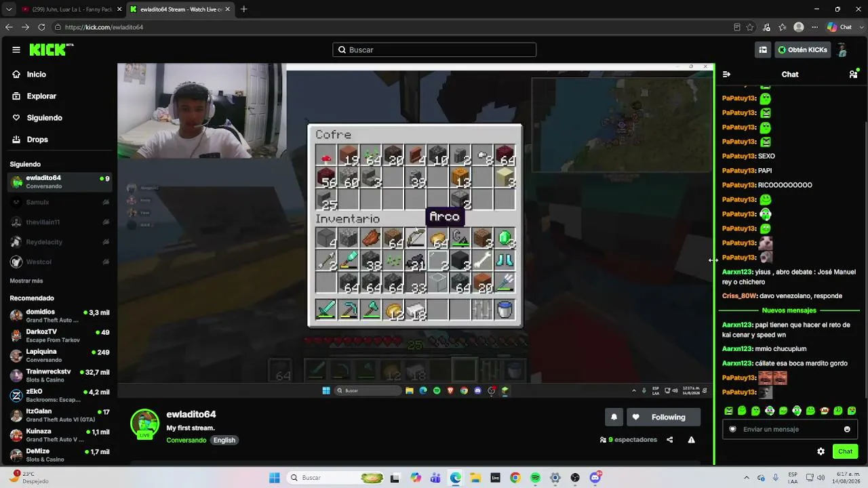
Task: Open Edge reading view icon
Action: tap(737, 27)
